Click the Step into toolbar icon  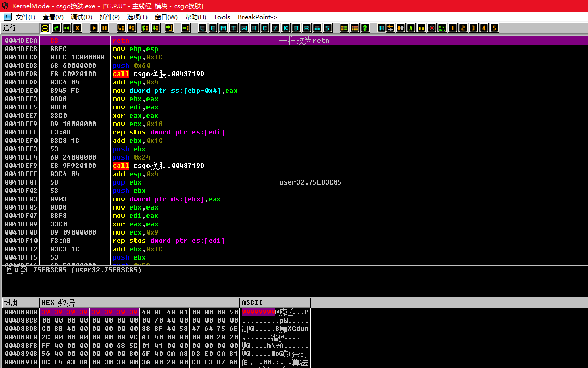click(x=121, y=28)
